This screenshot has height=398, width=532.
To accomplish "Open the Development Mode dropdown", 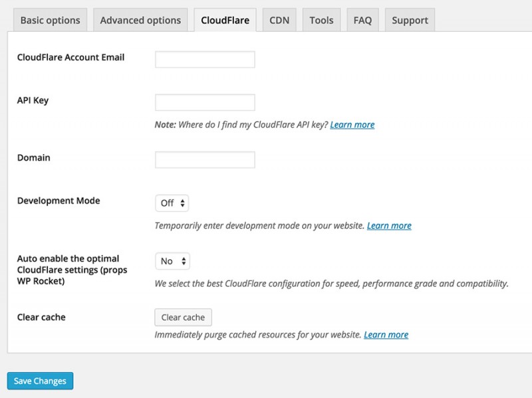I will (172, 203).
